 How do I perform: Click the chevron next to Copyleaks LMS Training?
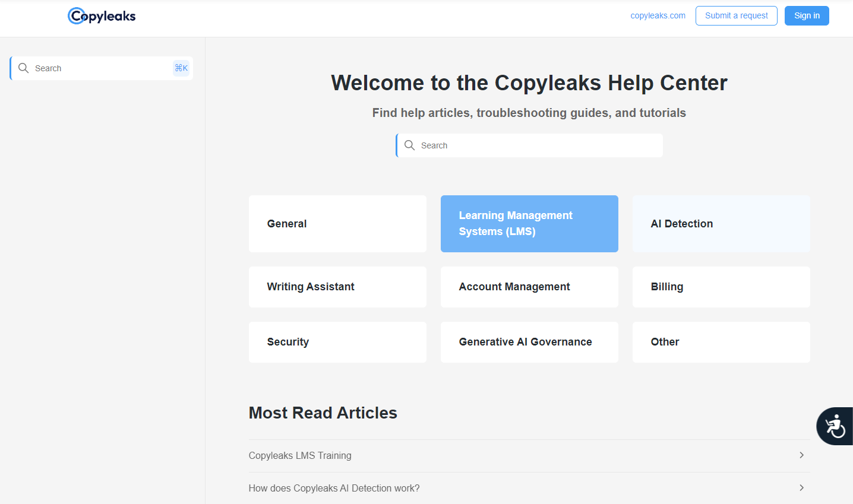[x=801, y=455]
